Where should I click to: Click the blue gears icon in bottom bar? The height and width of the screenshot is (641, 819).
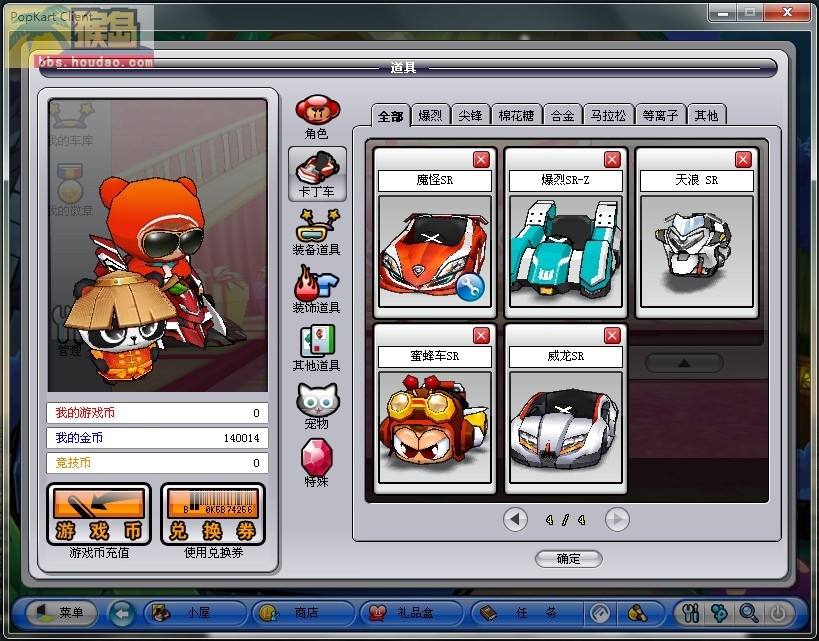[719, 613]
